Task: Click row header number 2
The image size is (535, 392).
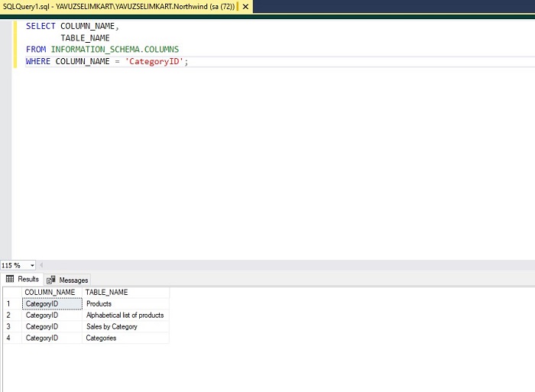Action: pos(12,316)
